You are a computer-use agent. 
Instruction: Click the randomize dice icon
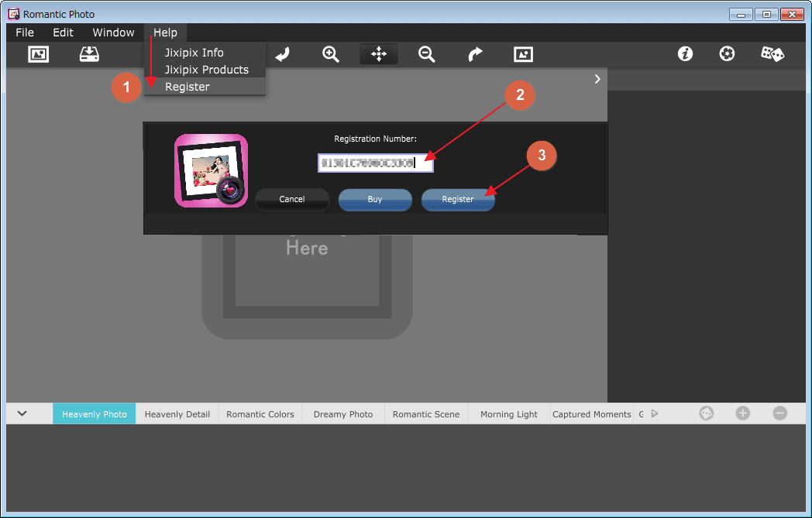[x=772, y=54]
